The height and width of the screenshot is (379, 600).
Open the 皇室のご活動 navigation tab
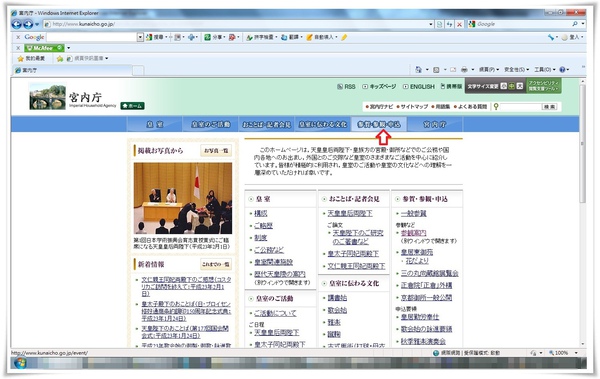210,124
